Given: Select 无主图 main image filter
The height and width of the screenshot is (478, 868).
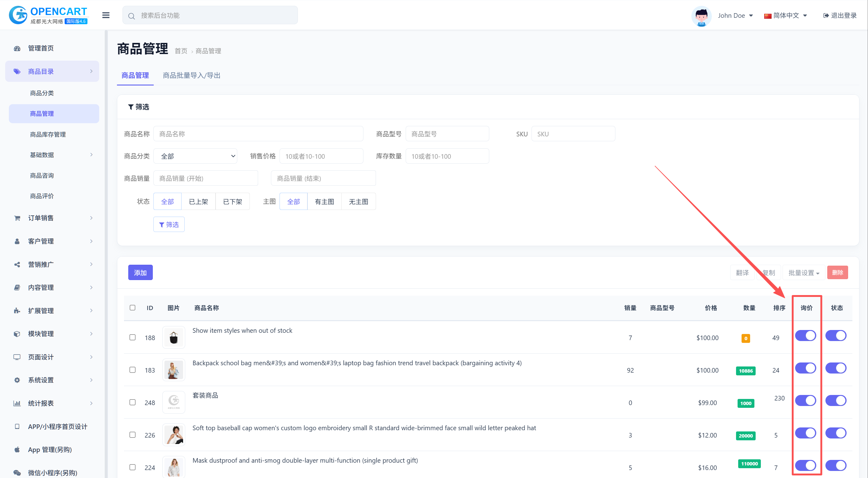Looking at the screenshot, I should pos(358,202).
